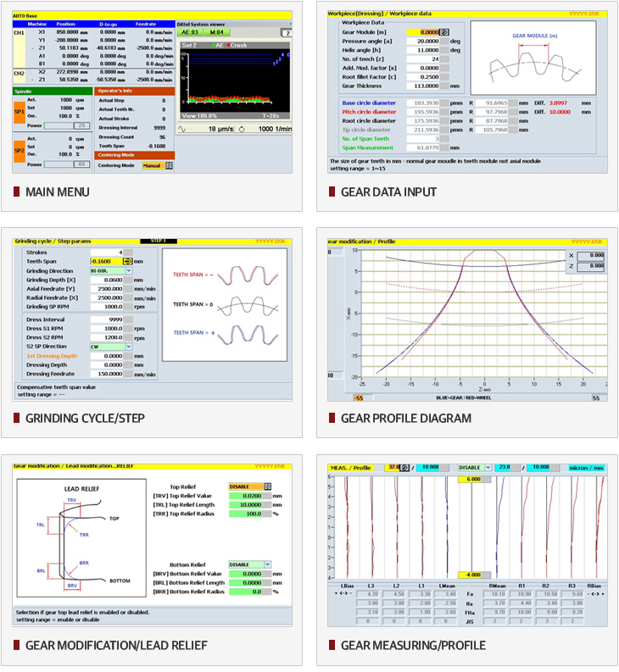Click the [TRL] Top Relief Length field
Viewport: 619px width, 672px height.
click(x=245, y=505)
